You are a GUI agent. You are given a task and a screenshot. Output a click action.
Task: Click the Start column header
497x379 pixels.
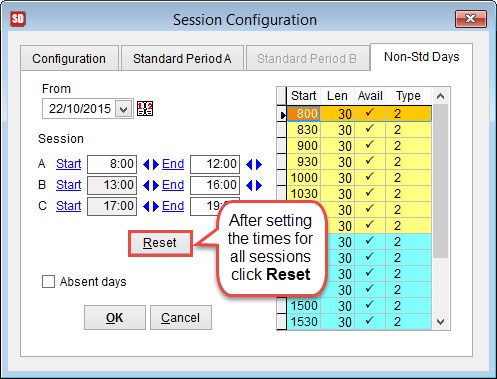click(304, 96)
